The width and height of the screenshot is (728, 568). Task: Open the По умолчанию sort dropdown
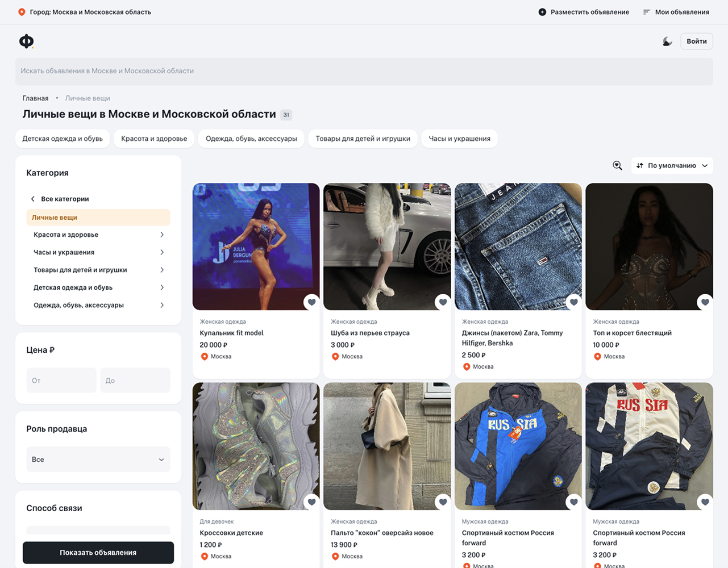click(672, 165)
